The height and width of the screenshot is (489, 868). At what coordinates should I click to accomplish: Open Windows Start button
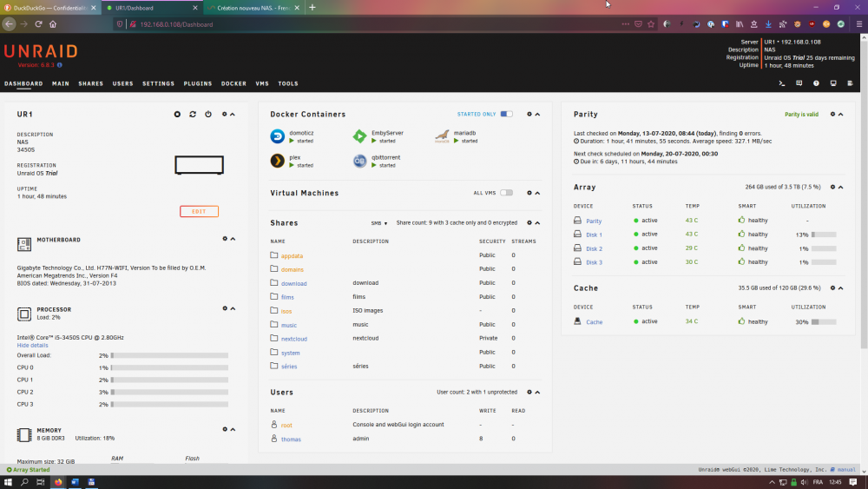tap(8, 482)
